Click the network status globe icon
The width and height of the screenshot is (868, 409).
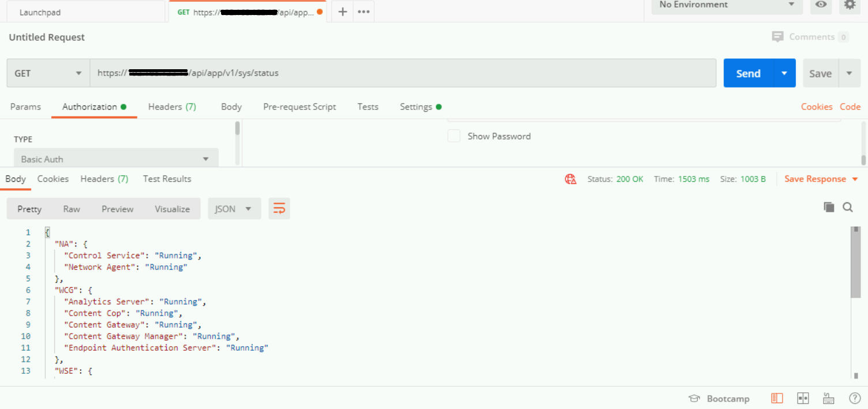(x=570, y=179)
